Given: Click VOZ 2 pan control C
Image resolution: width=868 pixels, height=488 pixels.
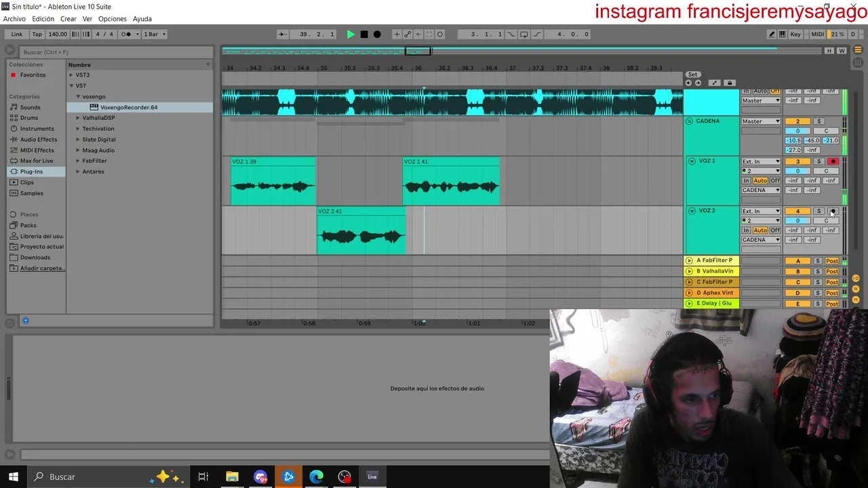Looking at the screenshot, I should [826, 221].
